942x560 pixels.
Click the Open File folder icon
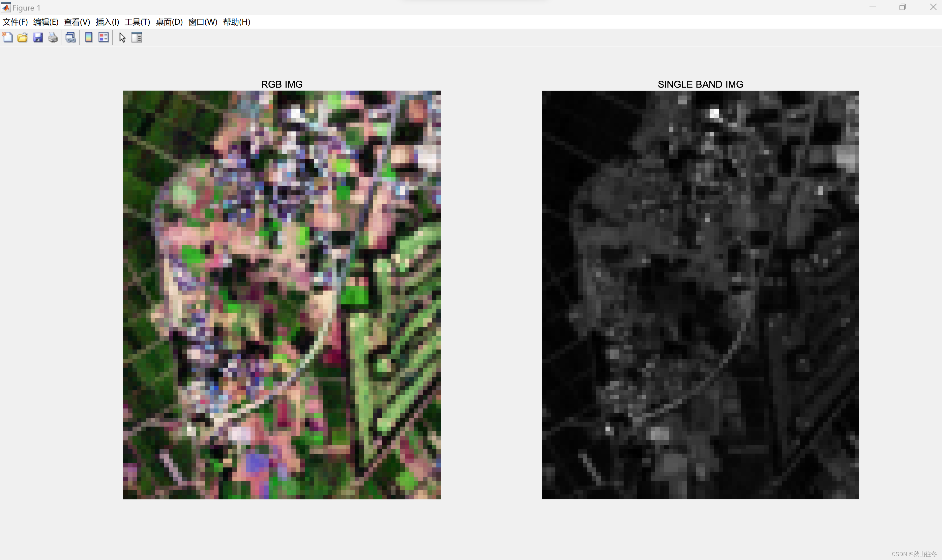23,37
